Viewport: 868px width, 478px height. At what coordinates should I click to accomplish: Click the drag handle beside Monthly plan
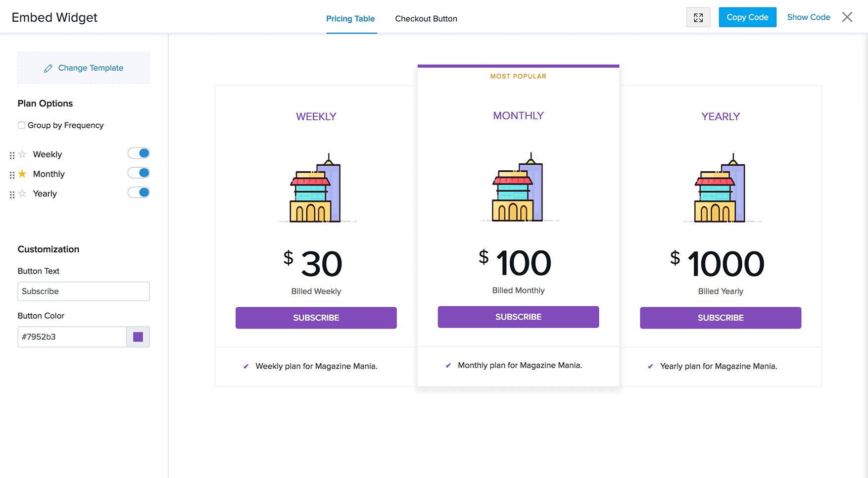pyautogui.click(x=12, y=174)
